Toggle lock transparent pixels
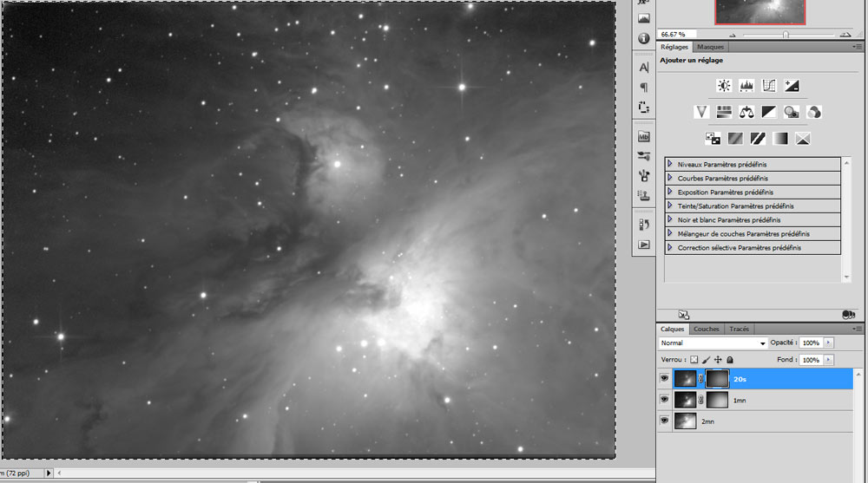The height and width of the screenshot is (483, 868). 694,360
